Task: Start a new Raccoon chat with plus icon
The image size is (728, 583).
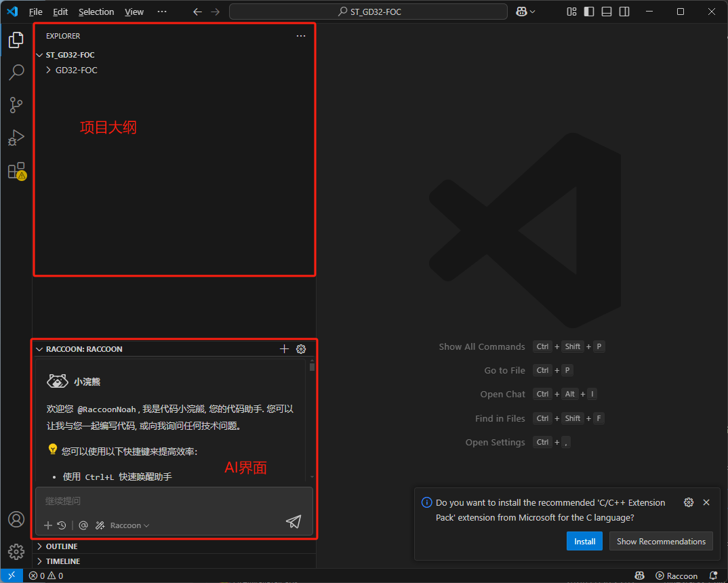Action: (284, 349)
